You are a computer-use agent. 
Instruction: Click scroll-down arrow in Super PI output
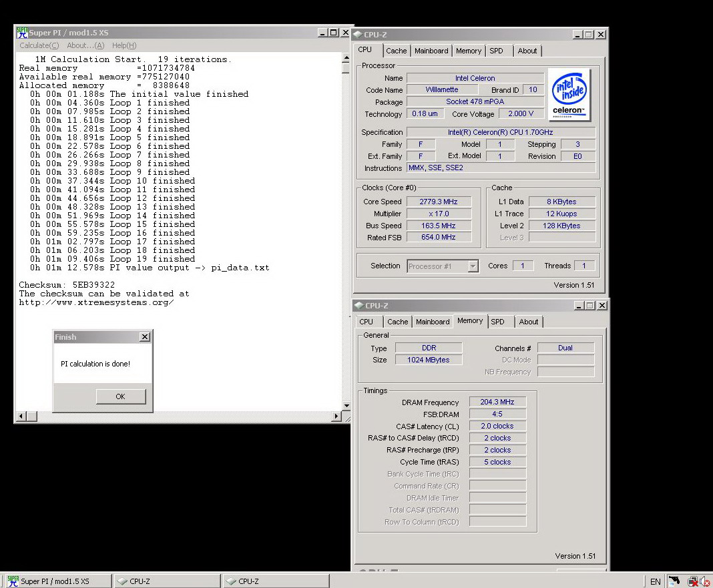346,406
